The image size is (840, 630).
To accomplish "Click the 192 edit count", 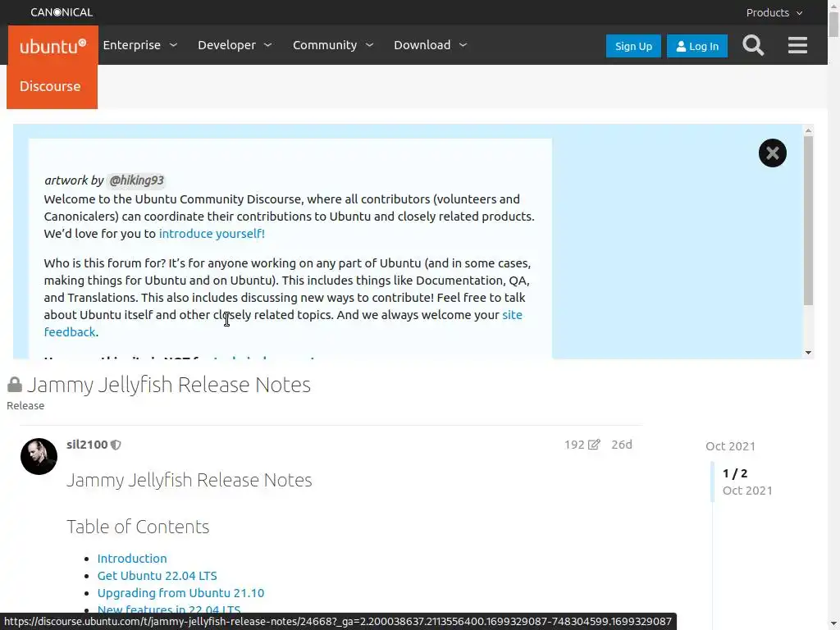I will pyautogui.click(x=573, y=445).
